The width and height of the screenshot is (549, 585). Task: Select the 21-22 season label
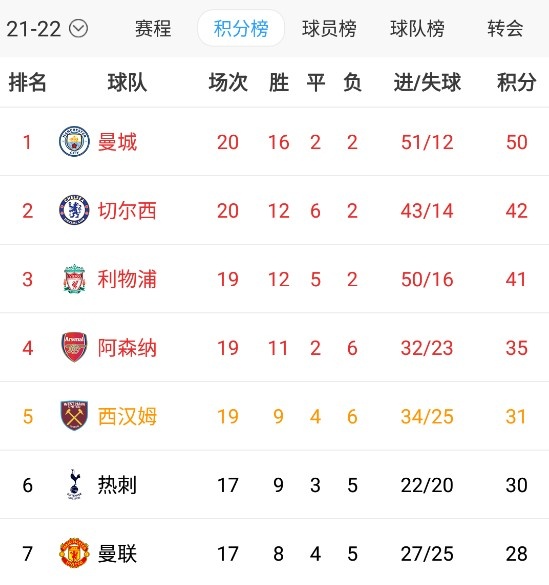34,29
